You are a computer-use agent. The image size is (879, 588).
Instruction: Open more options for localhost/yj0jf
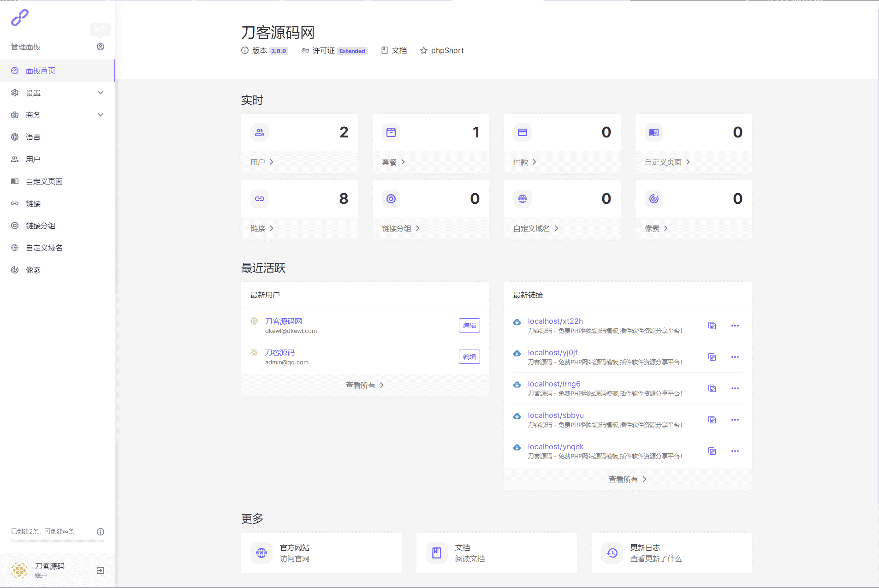pyautogui.click(x=735, y=357)
